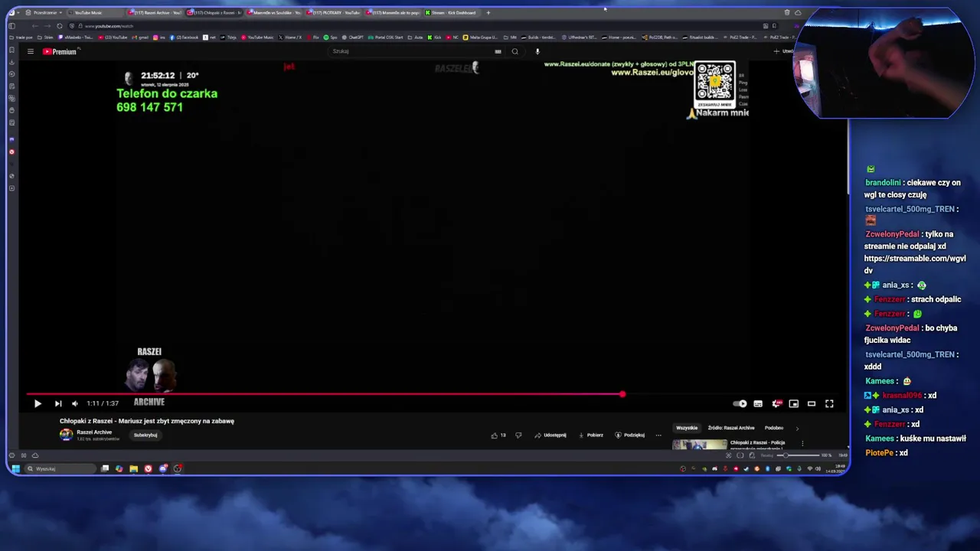Click the youtube.com address bar

point(421,26)
